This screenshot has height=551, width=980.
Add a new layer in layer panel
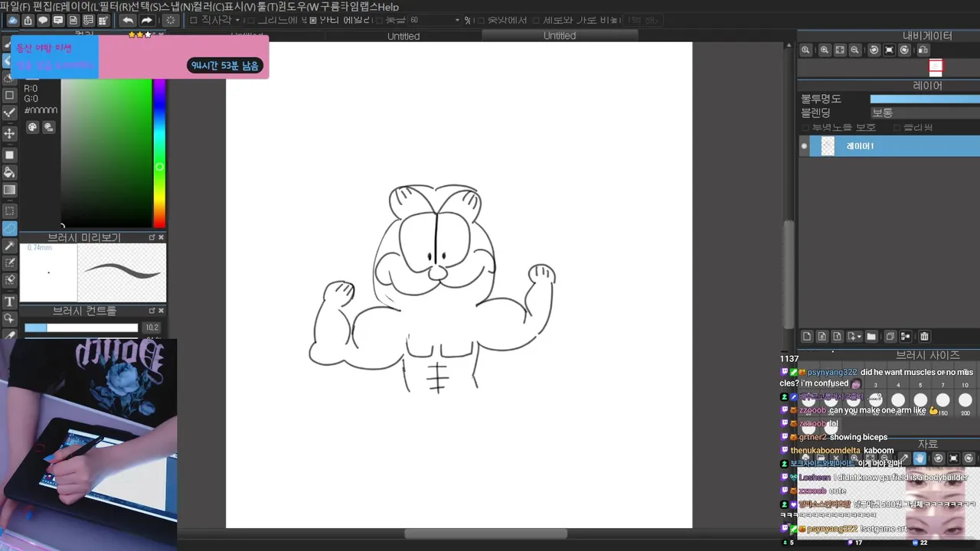pyautogui.click(x=806, y=336)
